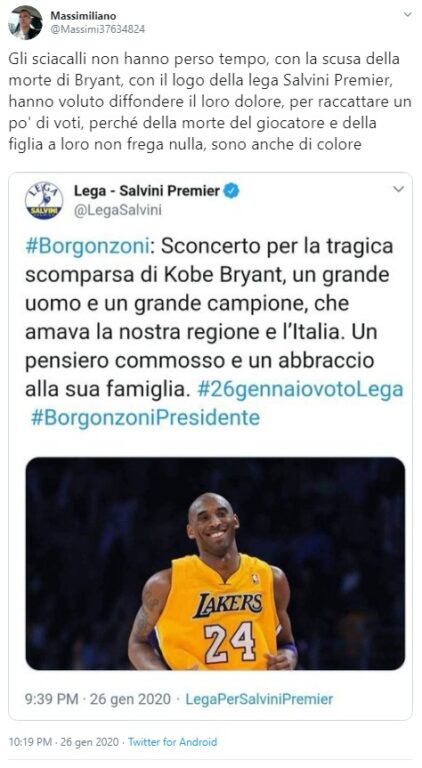422x768 pixels.
Task: Click the blue verified badge icon
Action: [x=231, y=192]
